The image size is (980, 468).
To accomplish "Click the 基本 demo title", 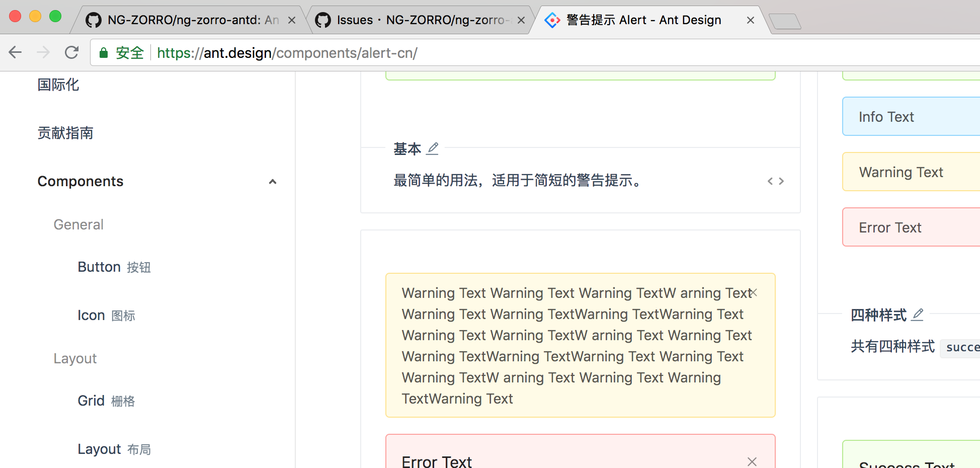I will coord(407,149).
